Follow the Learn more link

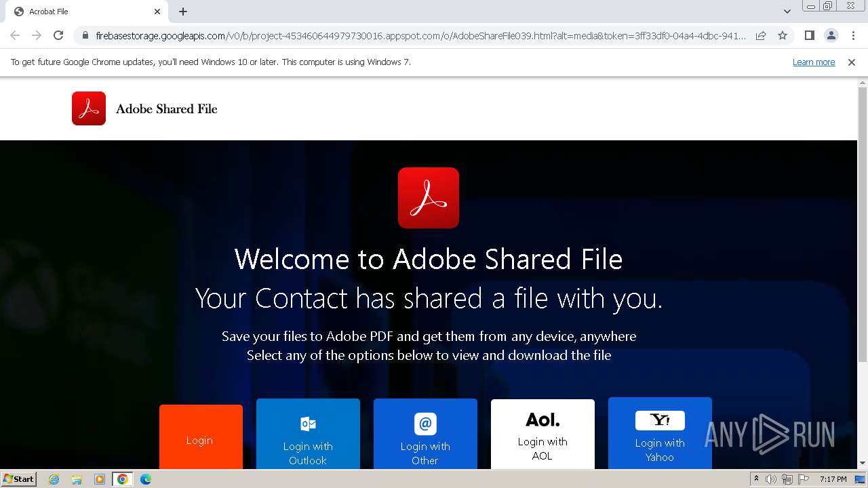[x=814, y=62]
